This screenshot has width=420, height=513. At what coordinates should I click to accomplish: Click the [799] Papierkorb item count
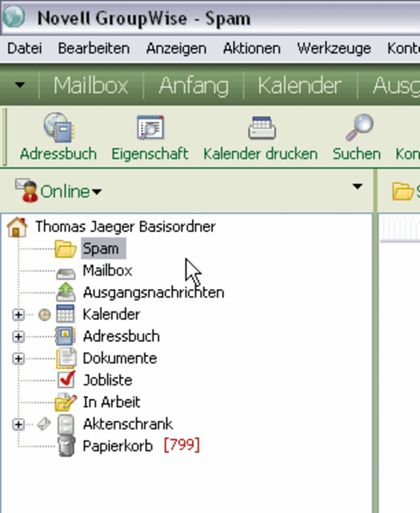pos(182,445)
